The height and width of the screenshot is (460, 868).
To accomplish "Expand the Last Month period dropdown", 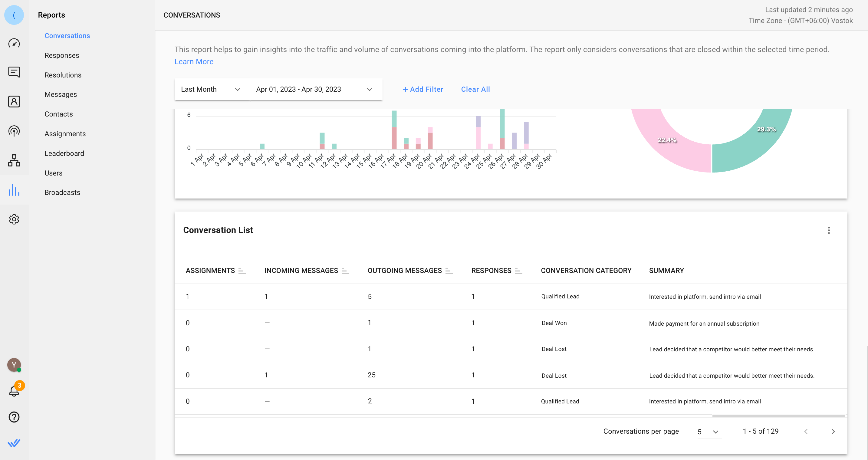I will (x=211, y=89).
